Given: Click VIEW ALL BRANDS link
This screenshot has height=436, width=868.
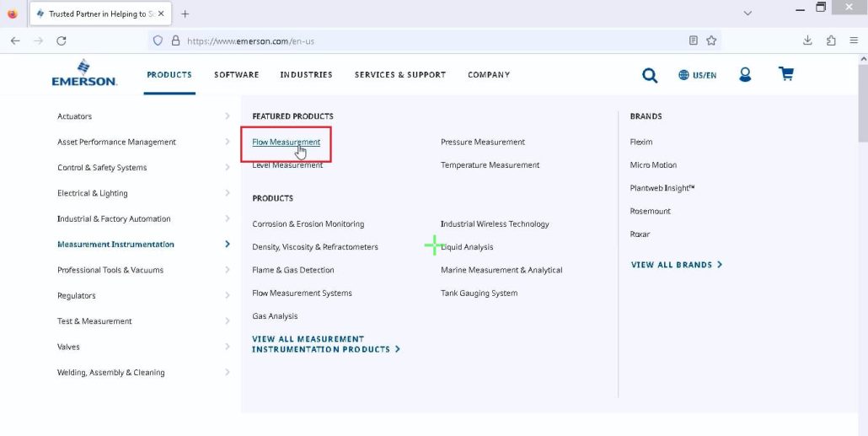Looking at the screenshot, I should (677, 265).
